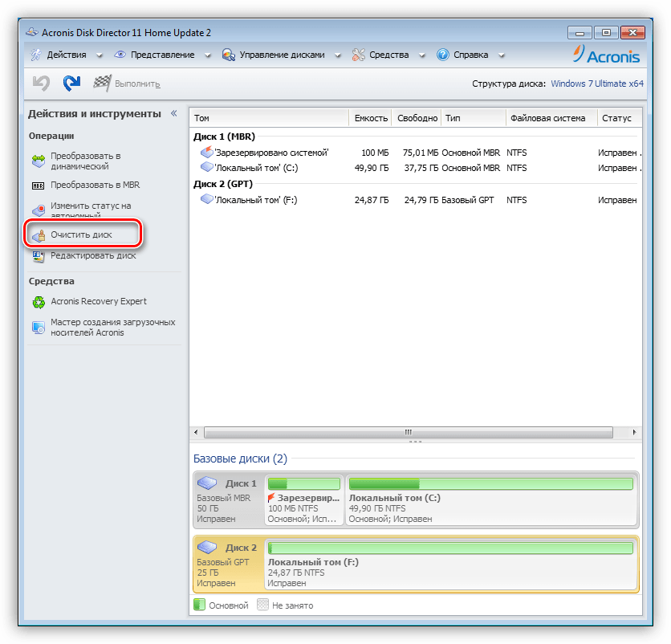Screen dimensions: 671x644
Task: Click the 'Локальный том' (F:) volume icon
Action: click(207, 199)
